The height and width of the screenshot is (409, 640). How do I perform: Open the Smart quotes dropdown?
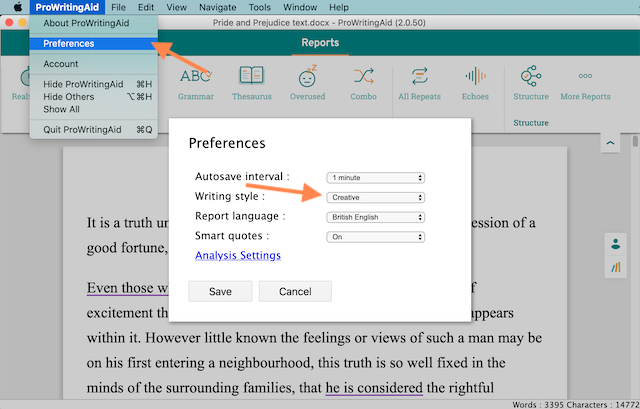pyautogui.click(x=376, y=237)
